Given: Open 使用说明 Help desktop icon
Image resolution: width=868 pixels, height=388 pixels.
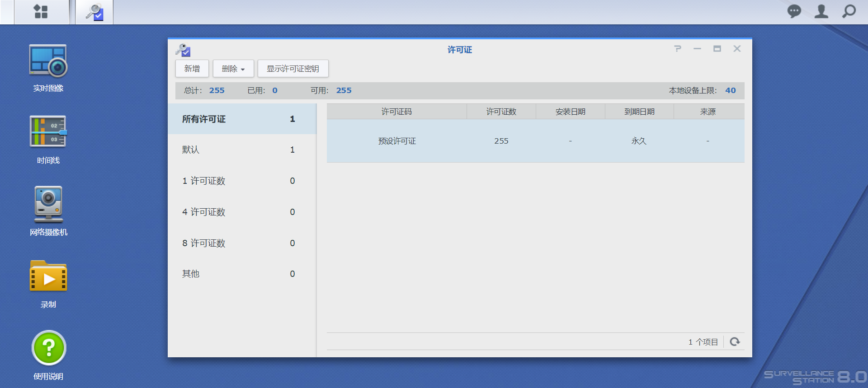Looking at the screenshot, I should [48, 355].
